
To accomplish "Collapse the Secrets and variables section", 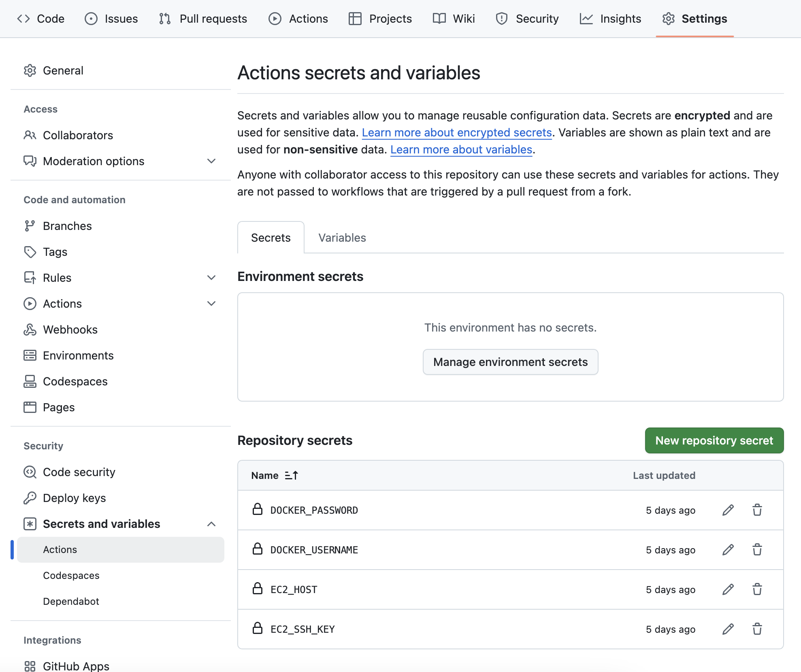I will pos(211,524).
